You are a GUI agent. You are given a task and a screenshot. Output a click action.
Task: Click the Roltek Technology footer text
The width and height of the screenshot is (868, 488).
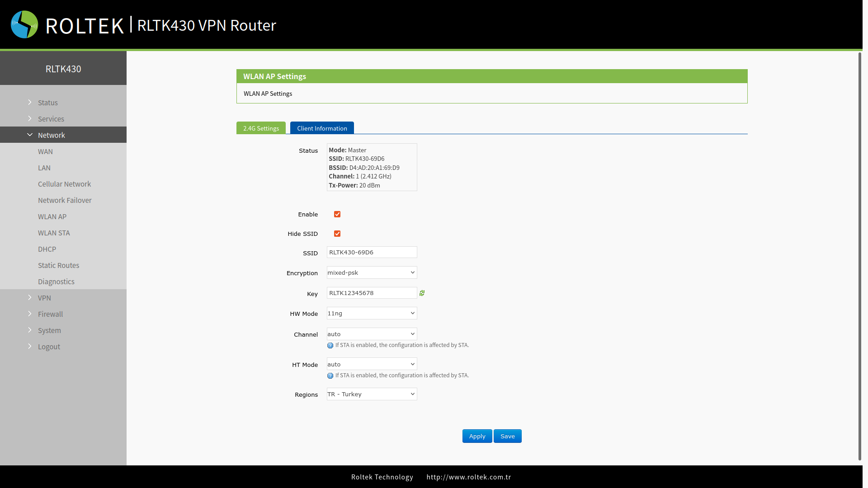tap(382, 477)
